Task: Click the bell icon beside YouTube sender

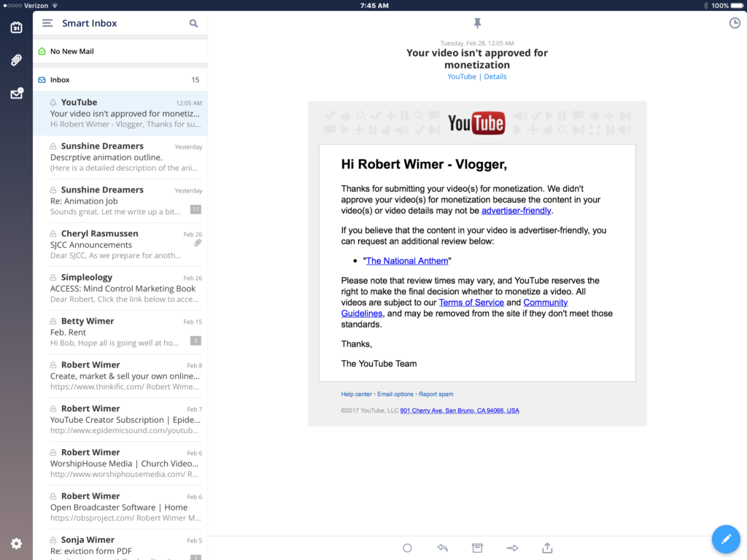Action: click(53, 102)
